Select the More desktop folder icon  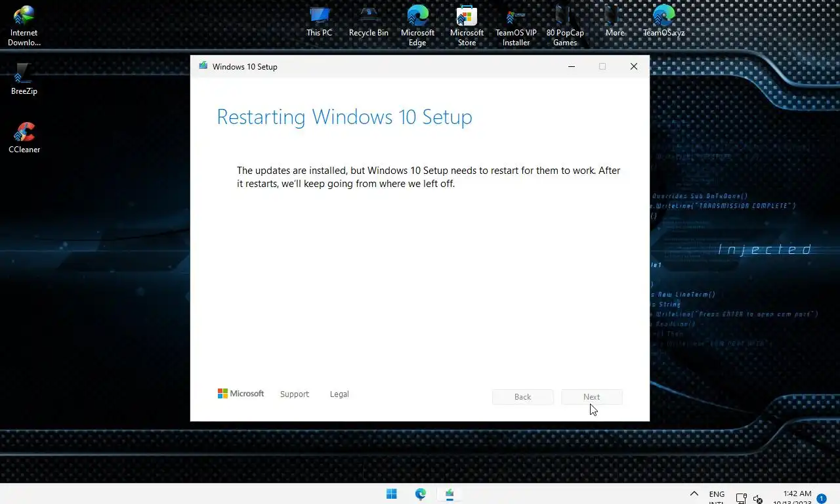614,21
